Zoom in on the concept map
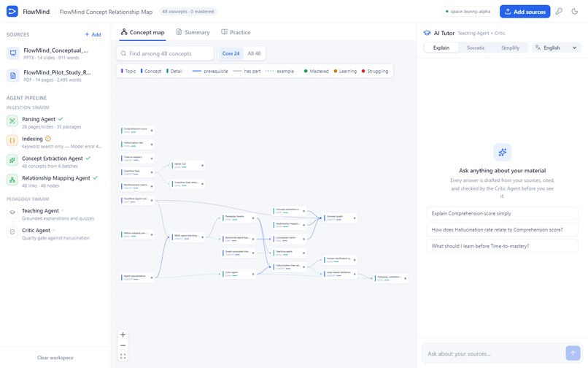 click(123, 335)
